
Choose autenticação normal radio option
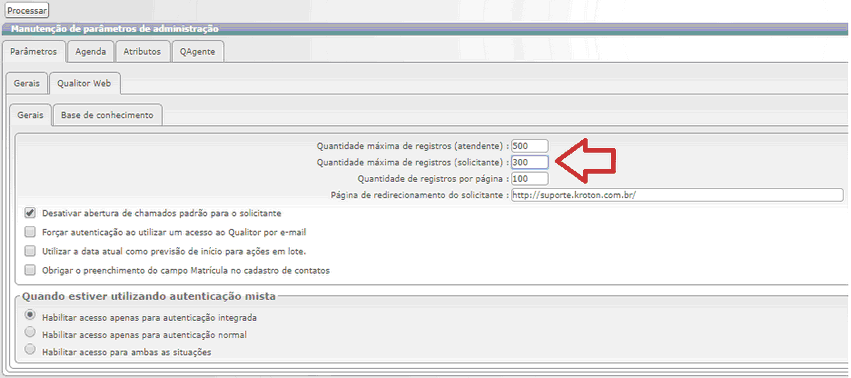(30, 332)
